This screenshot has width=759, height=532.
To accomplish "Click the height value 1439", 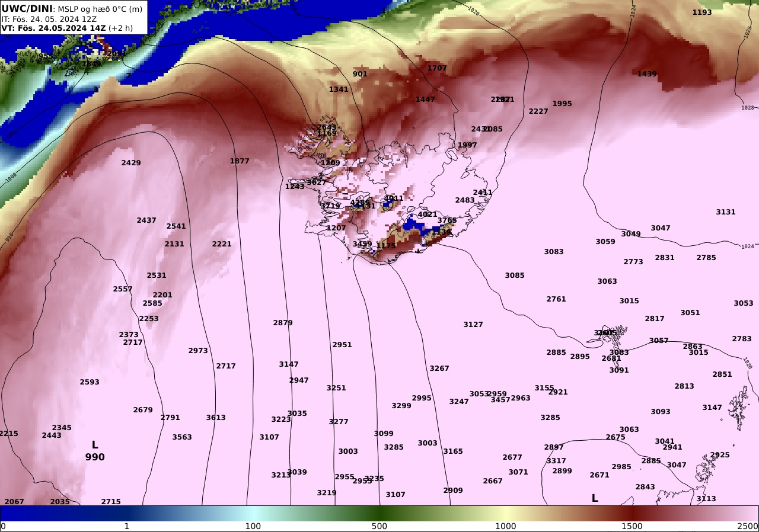I will pyautogui.click(x=647, y=74).
